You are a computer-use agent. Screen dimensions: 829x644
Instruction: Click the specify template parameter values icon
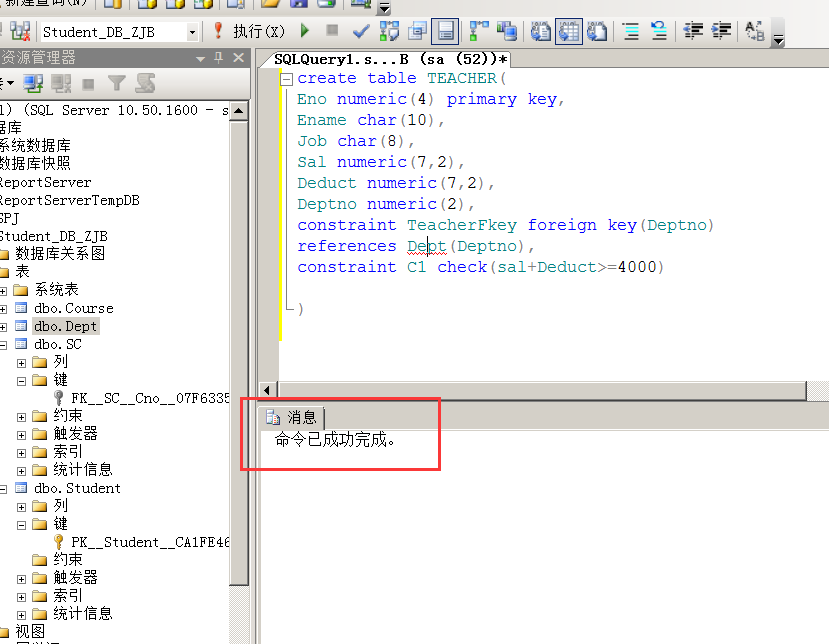754,31
